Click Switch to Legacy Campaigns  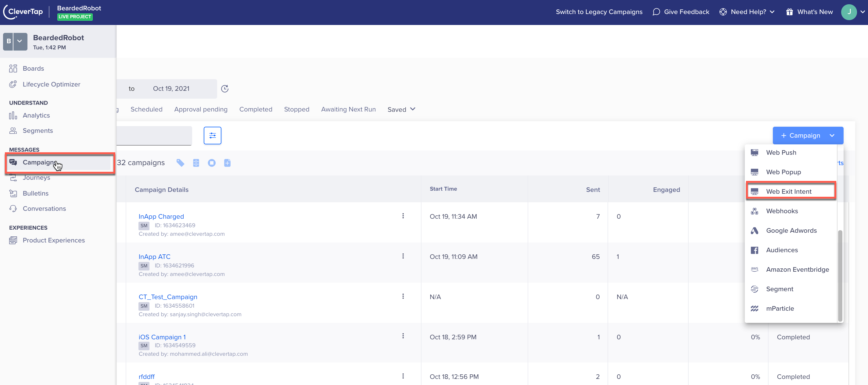[599, 12]
